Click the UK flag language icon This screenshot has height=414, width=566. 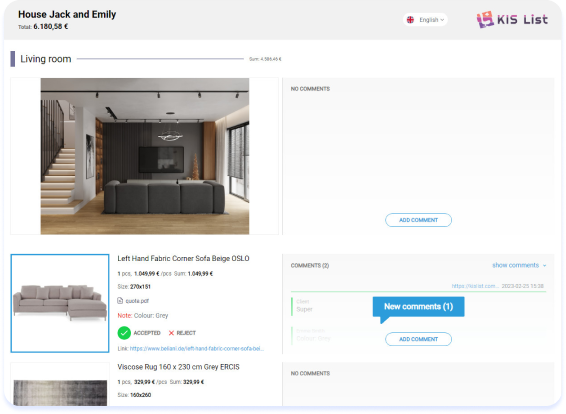(410, 20)
